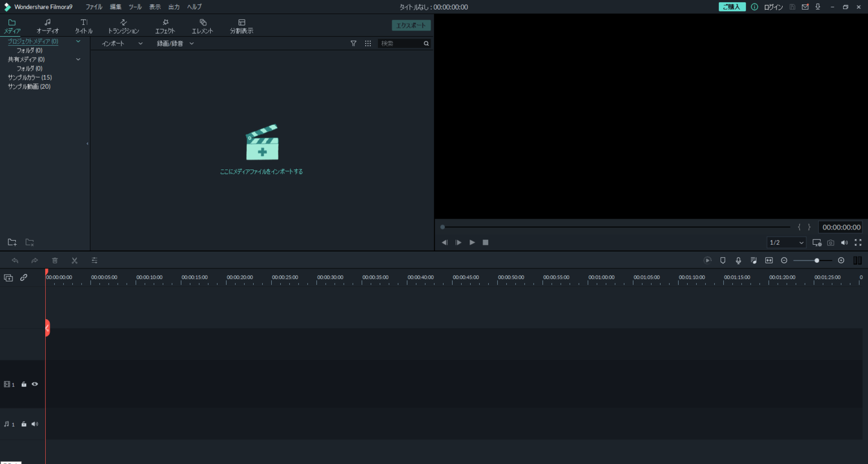Collapse プロジェクトメディア with its chevron
868x464 pixels.
coord(78,41)
